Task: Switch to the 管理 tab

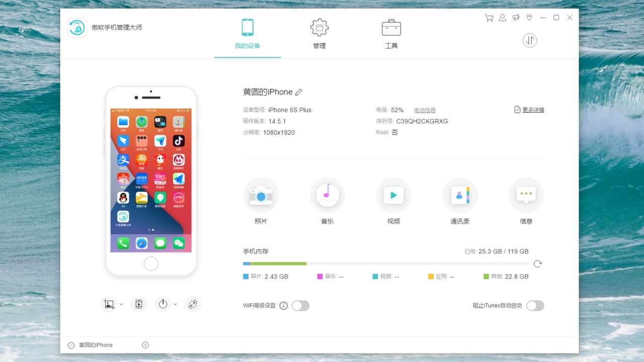Action: (x=319, y=34)
